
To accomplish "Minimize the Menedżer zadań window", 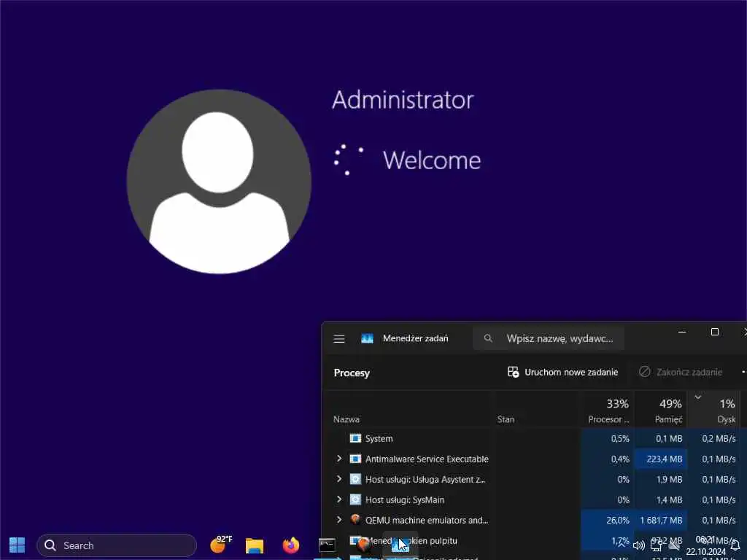I will click(x=682, y=332).
